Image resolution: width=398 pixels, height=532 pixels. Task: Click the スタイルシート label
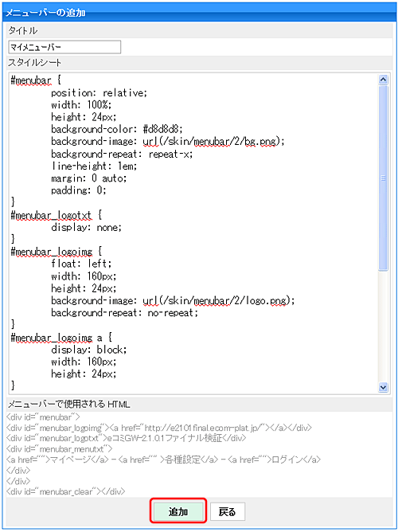click(34, 63)
